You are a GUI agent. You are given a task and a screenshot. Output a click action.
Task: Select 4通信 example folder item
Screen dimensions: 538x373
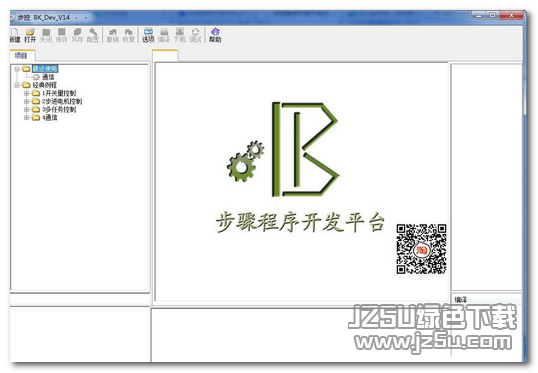[50, 118]
